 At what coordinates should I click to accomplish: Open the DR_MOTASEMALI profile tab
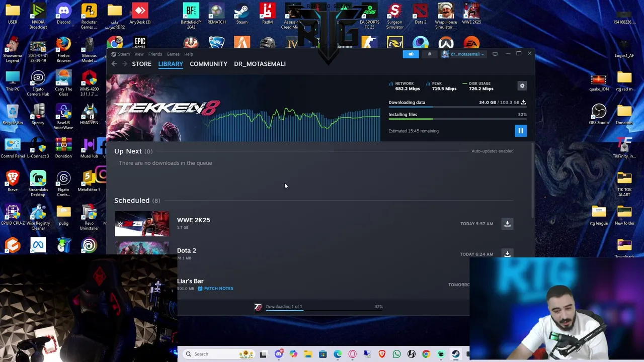point(260,64)
